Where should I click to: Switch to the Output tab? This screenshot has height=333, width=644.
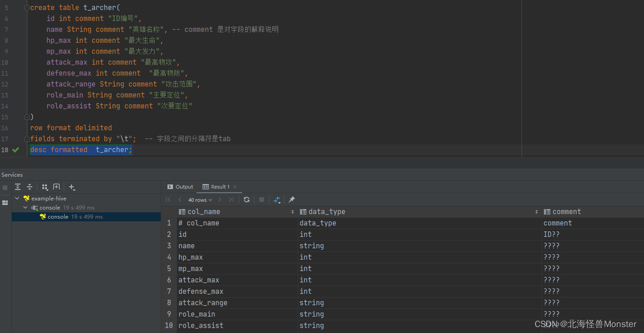180,187
